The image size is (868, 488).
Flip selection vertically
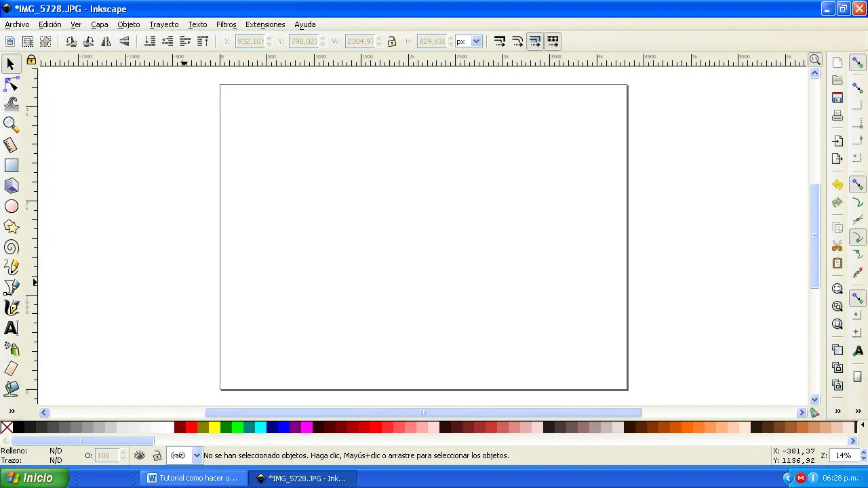click(x=124, y=41)
